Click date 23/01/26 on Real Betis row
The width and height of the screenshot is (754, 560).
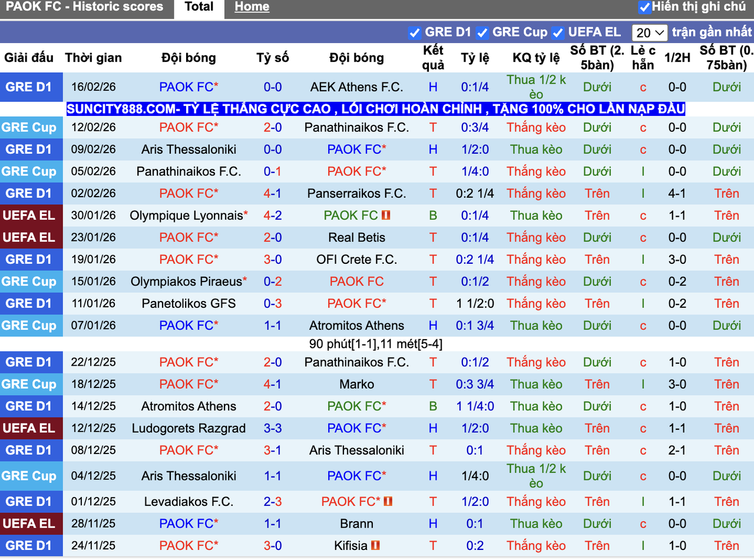(x=94, y=237)
